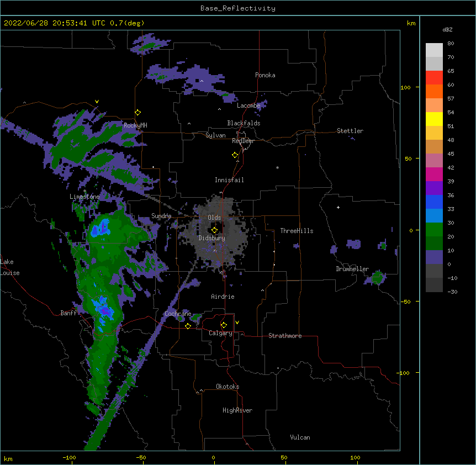
Task: Click the Blackfalds label
Action: (244, 123)
